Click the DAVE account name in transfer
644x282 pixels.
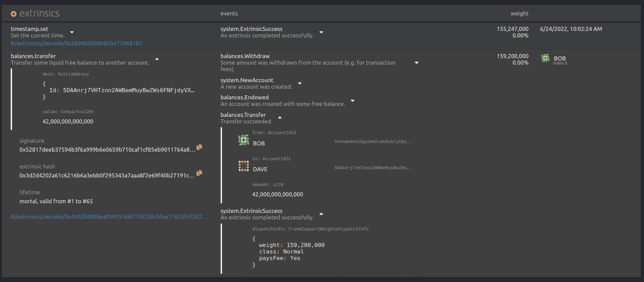point(260,169)
